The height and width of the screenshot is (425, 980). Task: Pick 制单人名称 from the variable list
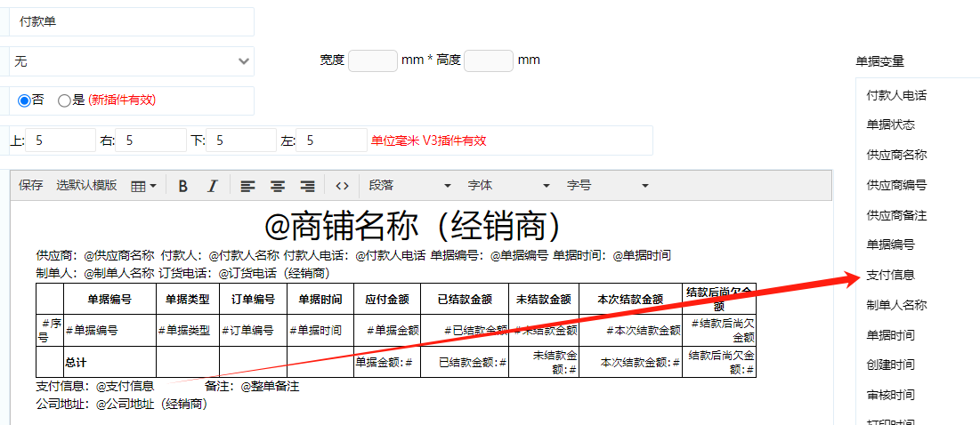[x=897, y=305]
